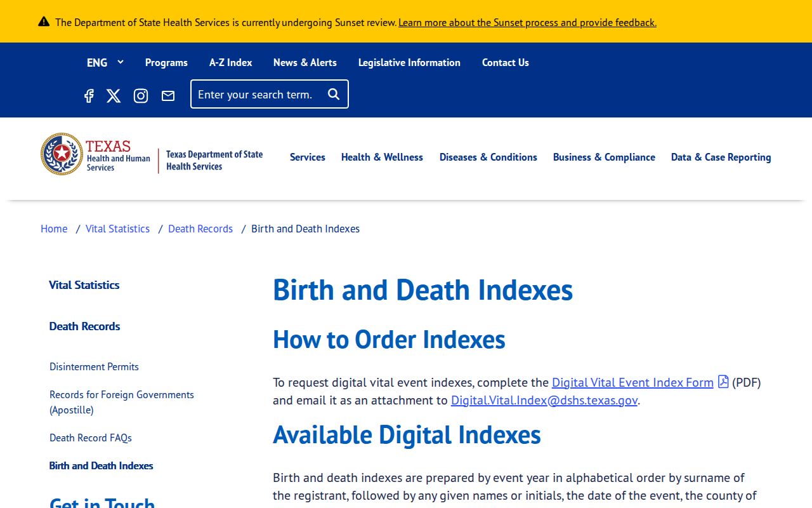Follow the Sunset process feedback link
The width and height of the screenshot is (812, 508).
(527, 22)
